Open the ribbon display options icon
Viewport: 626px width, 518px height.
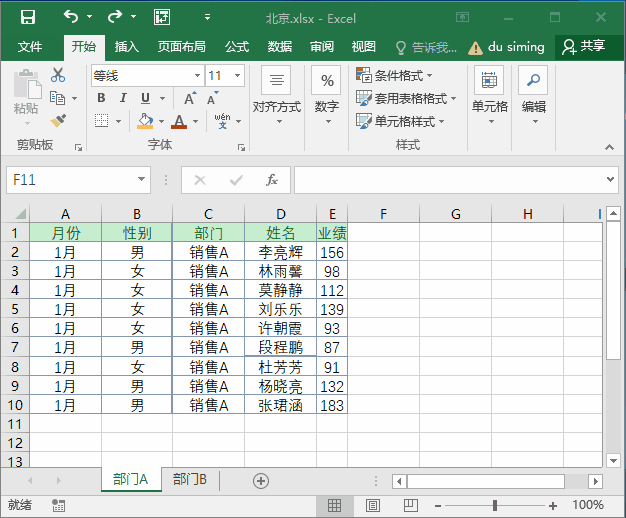click(462, 17)
